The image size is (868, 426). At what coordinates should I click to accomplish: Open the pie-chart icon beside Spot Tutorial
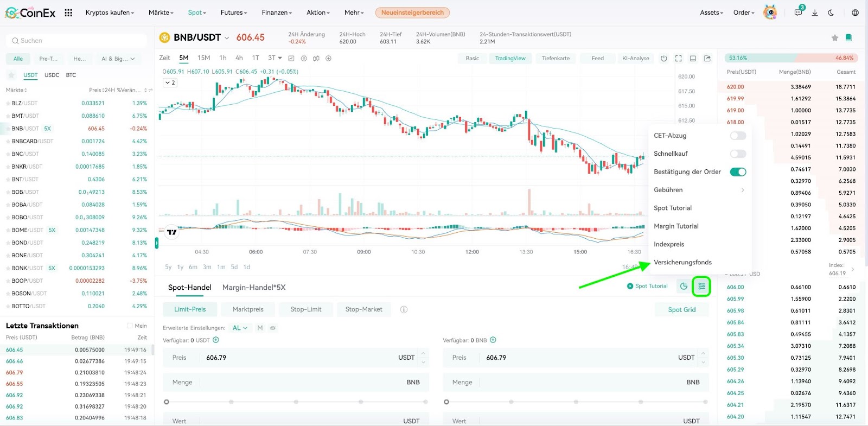click(684, 286)
